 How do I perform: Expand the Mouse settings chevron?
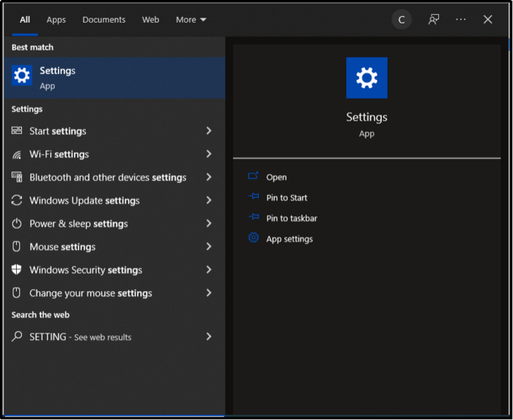209,246
